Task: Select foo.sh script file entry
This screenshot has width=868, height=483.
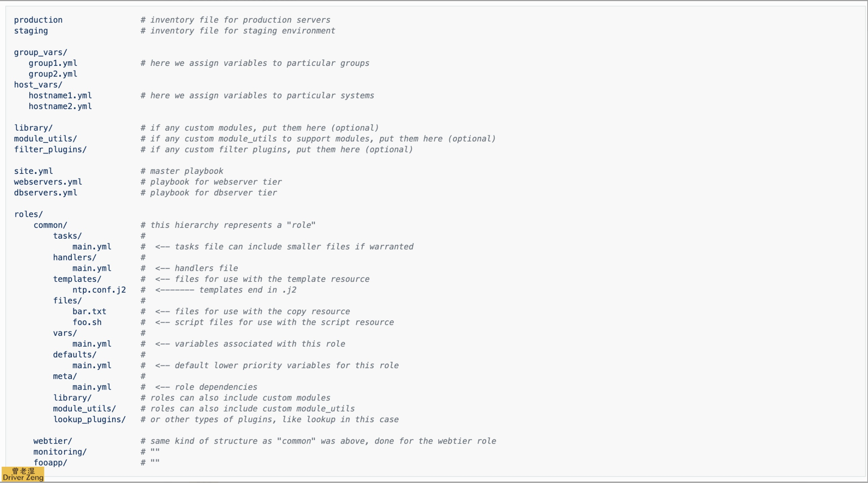Action: [87, 322]
